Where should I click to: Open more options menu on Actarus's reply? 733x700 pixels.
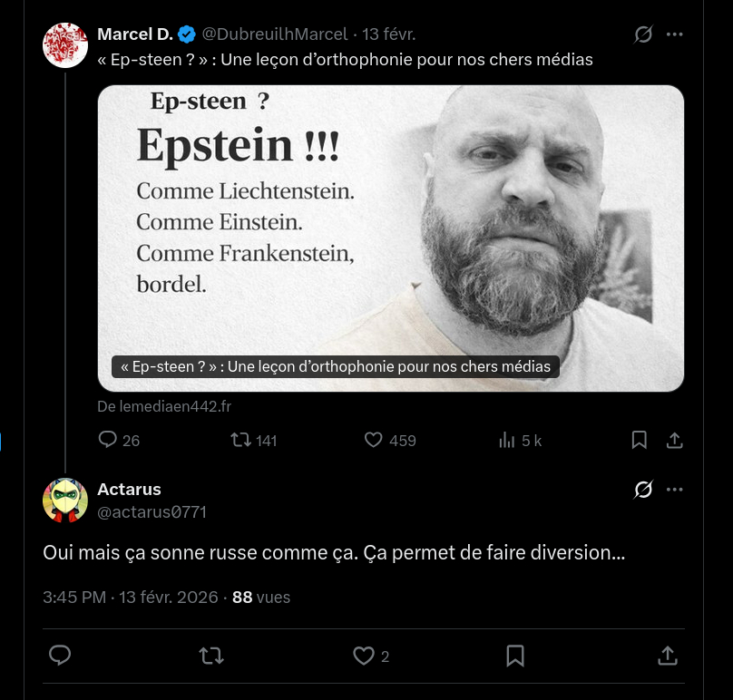point(674,490)
